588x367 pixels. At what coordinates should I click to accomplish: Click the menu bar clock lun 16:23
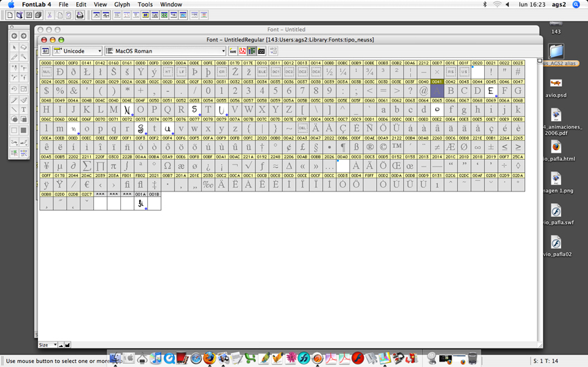tap(532, 5)
